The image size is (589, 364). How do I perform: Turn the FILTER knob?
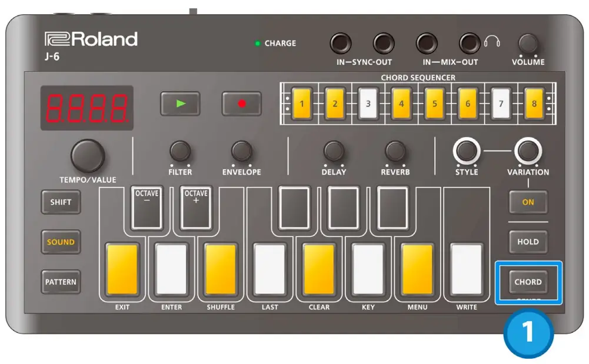click(x=180, y=152)
